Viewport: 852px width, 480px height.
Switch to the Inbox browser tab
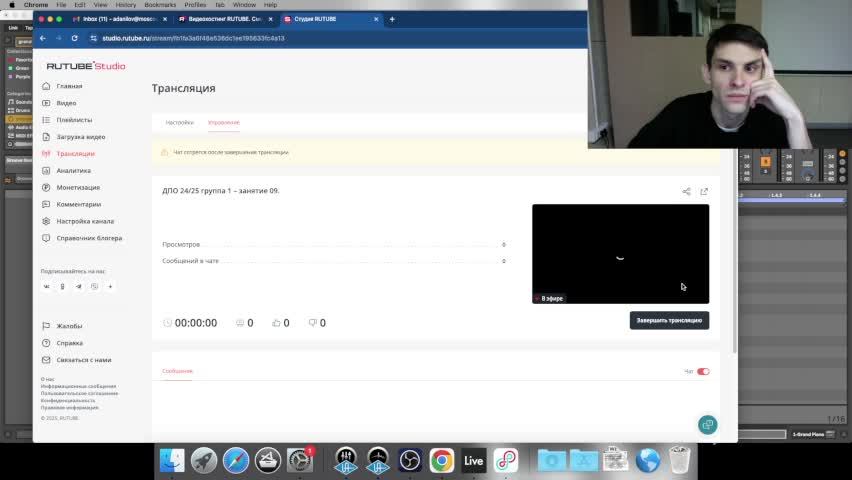[120, 19]
